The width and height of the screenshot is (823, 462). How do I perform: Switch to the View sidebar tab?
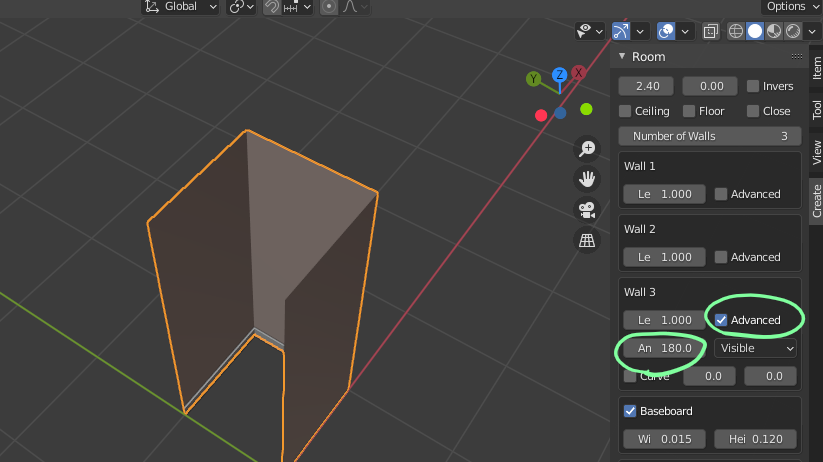(816, 152)
